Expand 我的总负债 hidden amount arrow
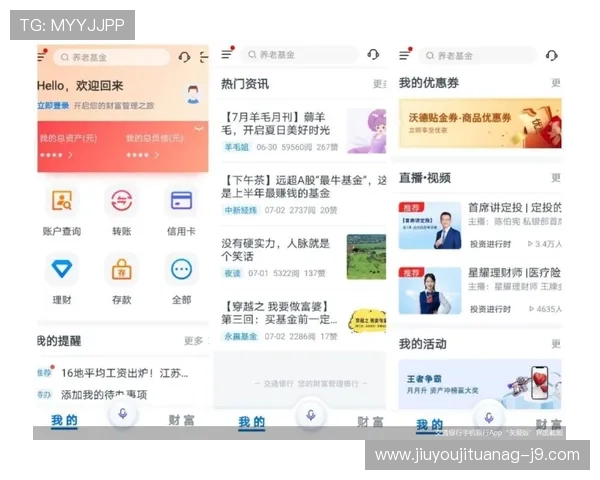 tap(156, 155)
